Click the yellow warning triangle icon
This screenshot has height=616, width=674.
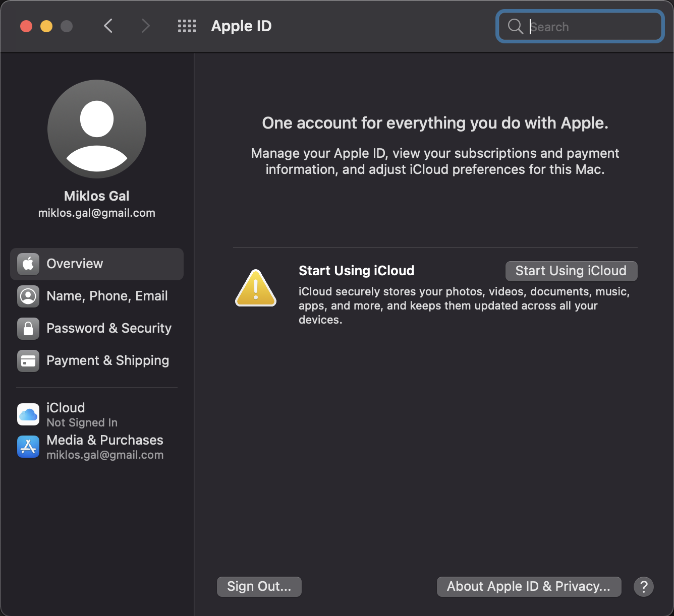[x=256, y=288]
